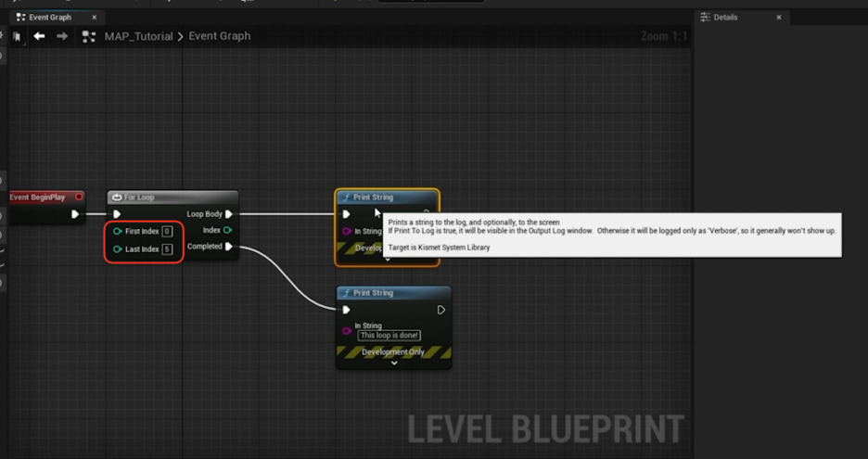Click the Event Graph tab icon

21,18
